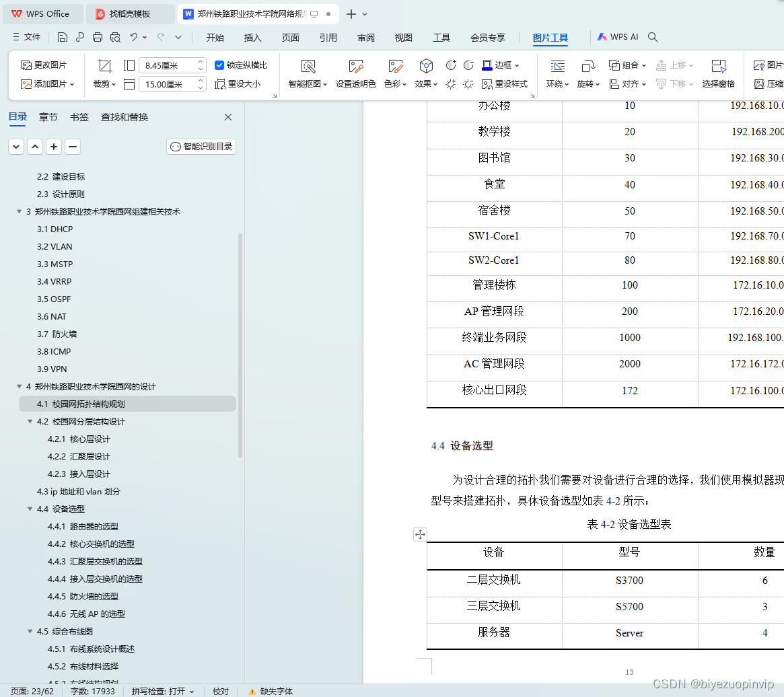The width and height of the screenshot is (784, 697).
Task: Click navigation pane vertical scrollbar
Action: click(x=240, y=345)
